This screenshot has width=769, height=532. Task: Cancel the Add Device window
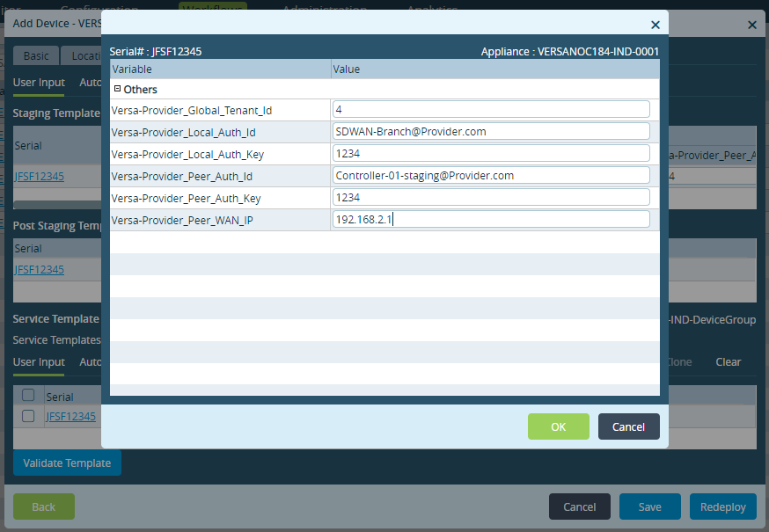click(579, 506)
